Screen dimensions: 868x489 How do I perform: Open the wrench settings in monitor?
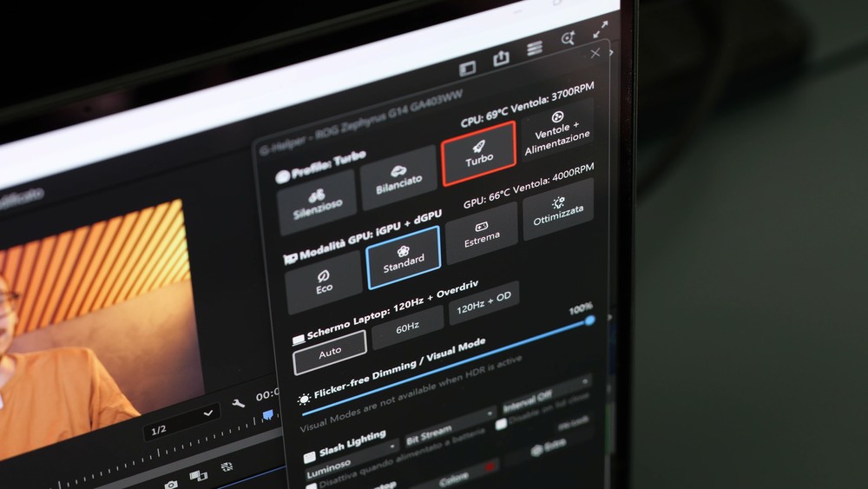(x=239, y=402)
